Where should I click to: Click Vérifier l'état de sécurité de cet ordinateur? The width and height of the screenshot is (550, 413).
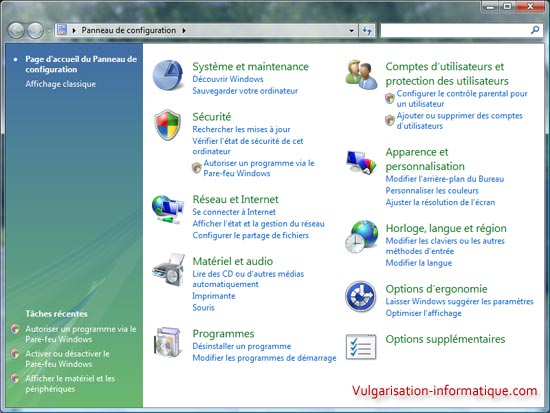[x=248, y=146]
